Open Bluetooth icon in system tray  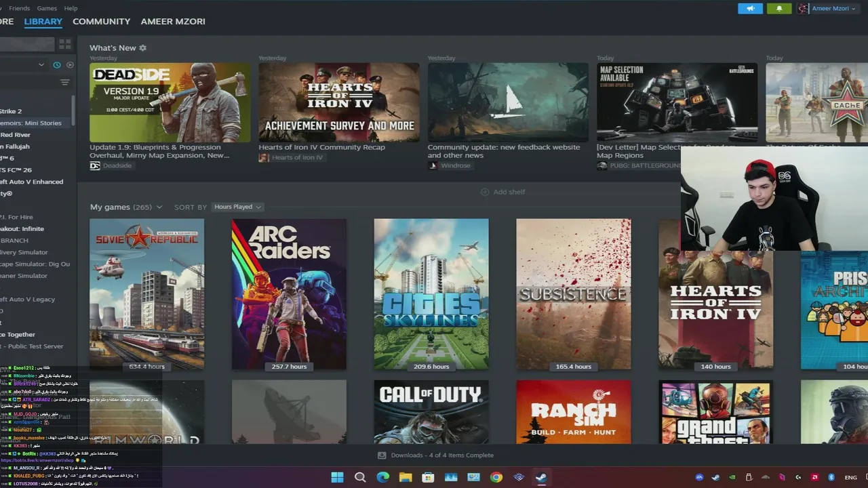831,477
